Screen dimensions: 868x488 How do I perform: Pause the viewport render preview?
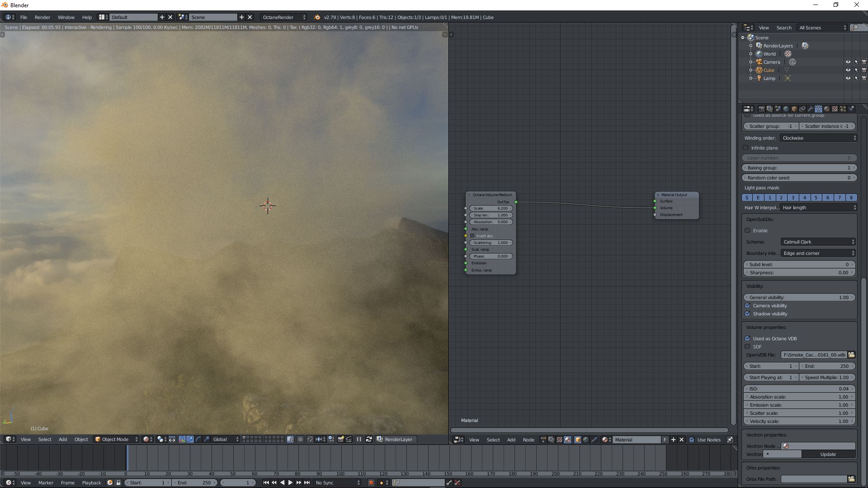(x=359, y=439)
